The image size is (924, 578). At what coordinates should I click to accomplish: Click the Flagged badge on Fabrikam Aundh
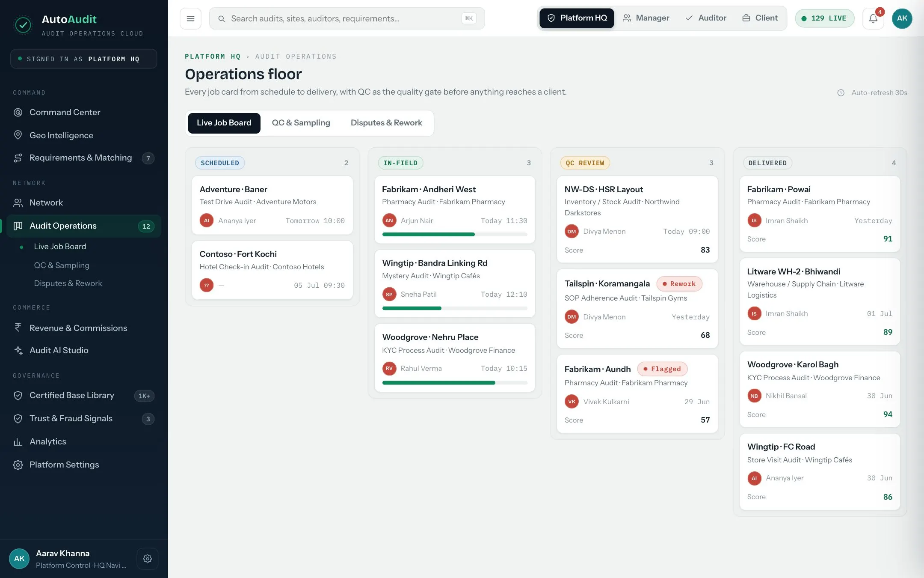tap(662, 369)
